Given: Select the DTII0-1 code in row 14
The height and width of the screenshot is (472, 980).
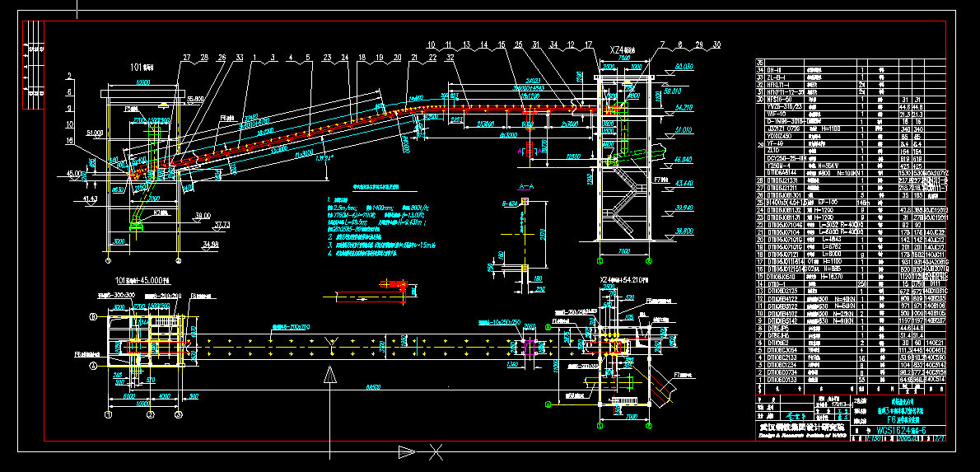Looking at the screenshot, I should (777, 284).
